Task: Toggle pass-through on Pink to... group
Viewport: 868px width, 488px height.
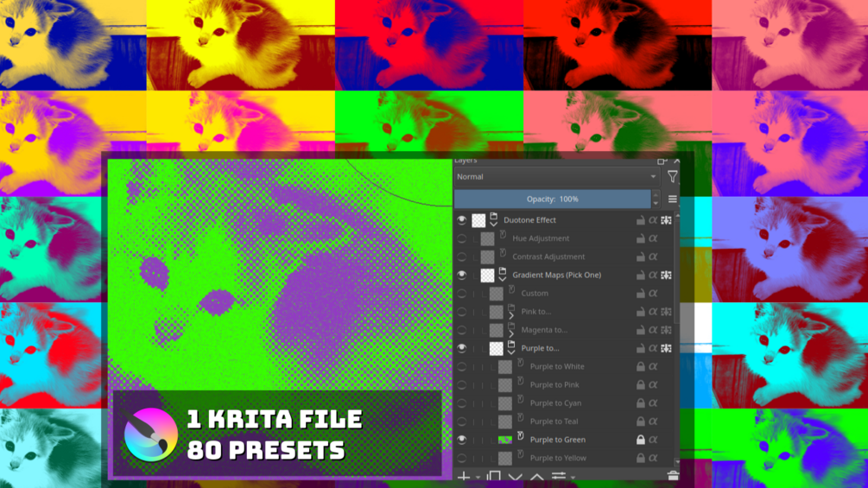Action: (x=666, y=312)
